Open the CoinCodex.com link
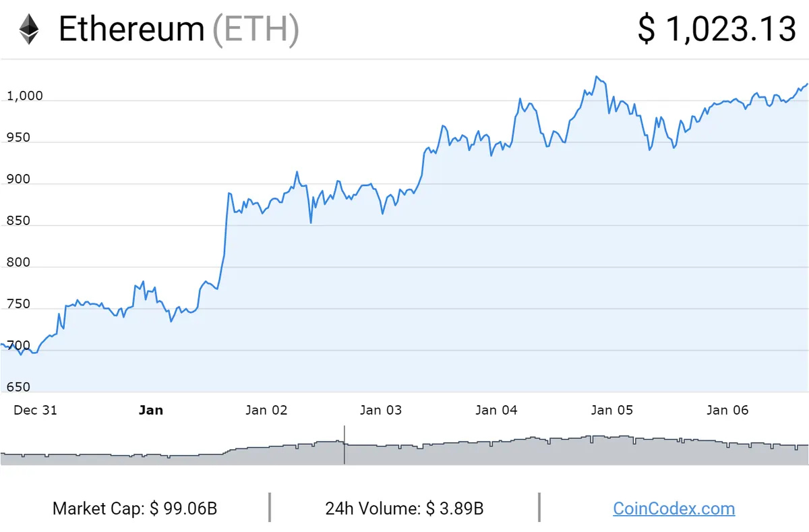The image size is (809, 532). (673, 508)
